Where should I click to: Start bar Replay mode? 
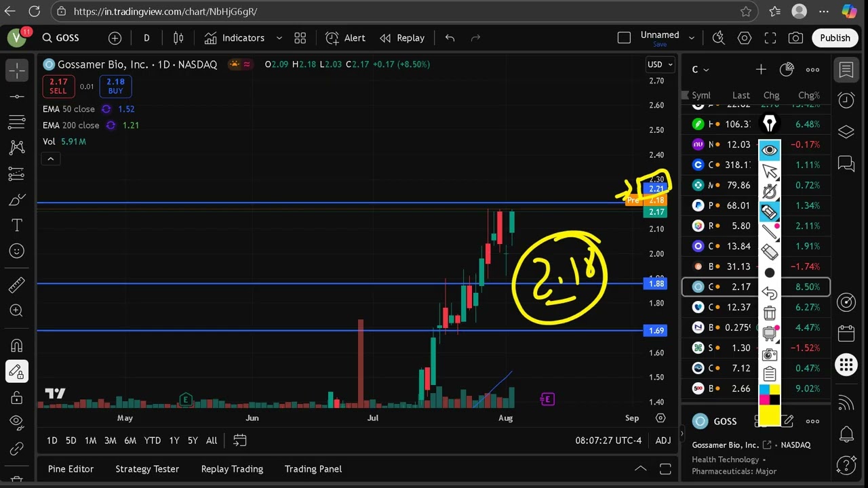tap(402, 38)
